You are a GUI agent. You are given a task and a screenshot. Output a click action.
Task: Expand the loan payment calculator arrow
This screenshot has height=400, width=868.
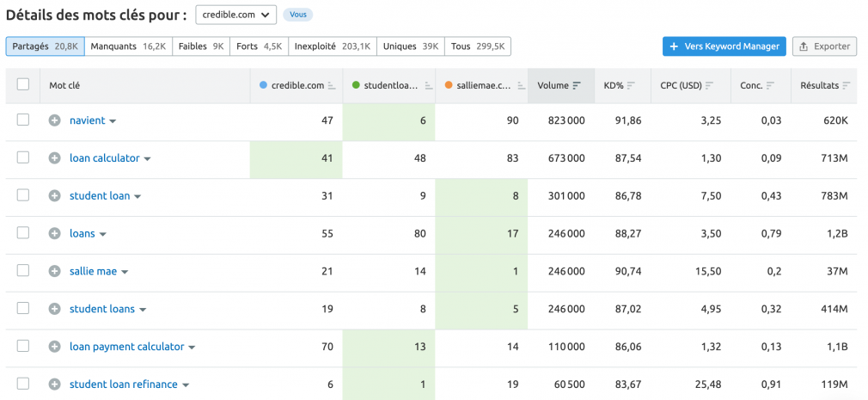pos(192,348)
